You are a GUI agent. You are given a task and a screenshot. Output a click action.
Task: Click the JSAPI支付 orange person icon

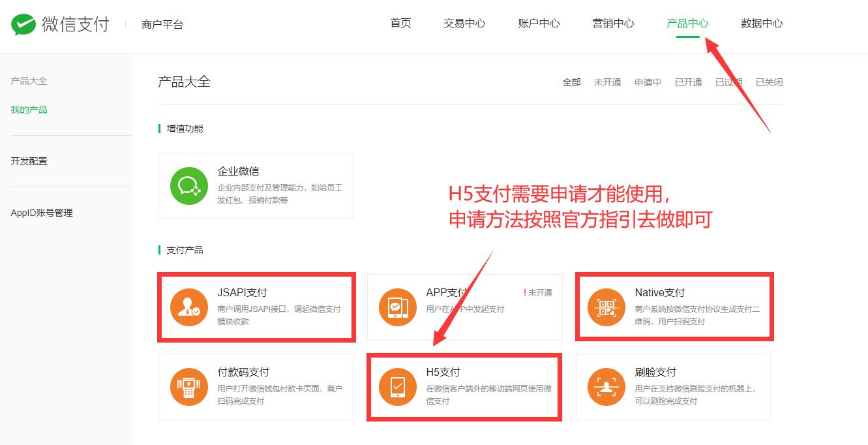189,307
